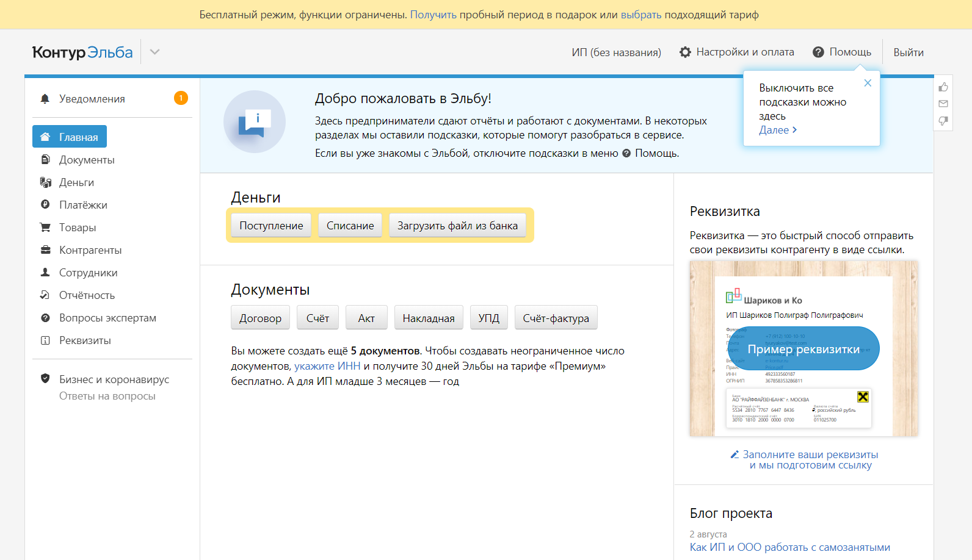The height and width of the screenshot is (560, 972).
Task: Open Отчётность section
Action: tap(87, 295)
